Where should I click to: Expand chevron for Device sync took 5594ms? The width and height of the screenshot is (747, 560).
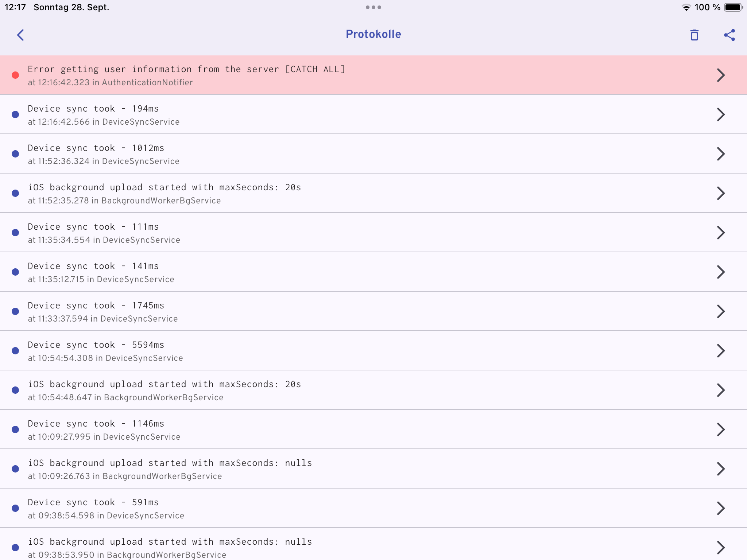[x=720, y=351]
